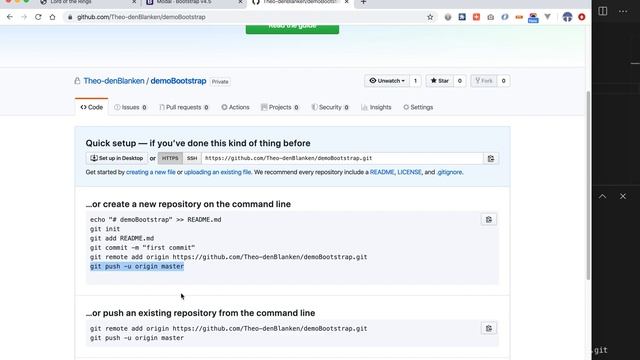This screenshot has height=360, width=640.
Task: Open the Actions tab
Action: (235, 107)
